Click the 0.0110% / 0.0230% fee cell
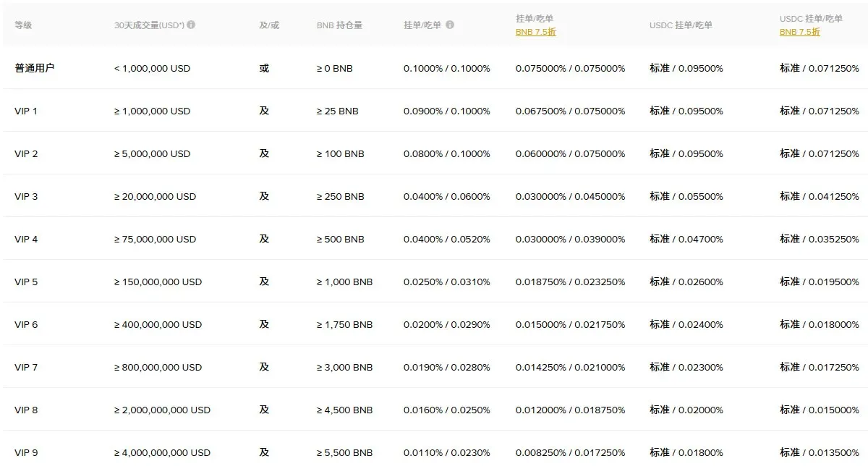Image resolution: width=868 pixels, height=469 pixels. tap(447, 452)
